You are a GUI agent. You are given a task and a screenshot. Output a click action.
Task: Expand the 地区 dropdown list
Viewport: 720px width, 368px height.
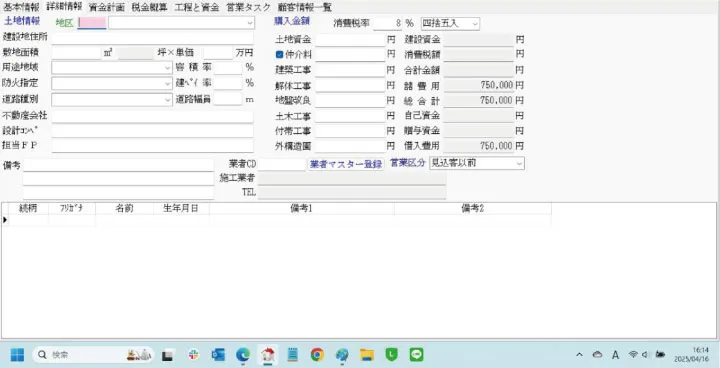pos(250,23)
